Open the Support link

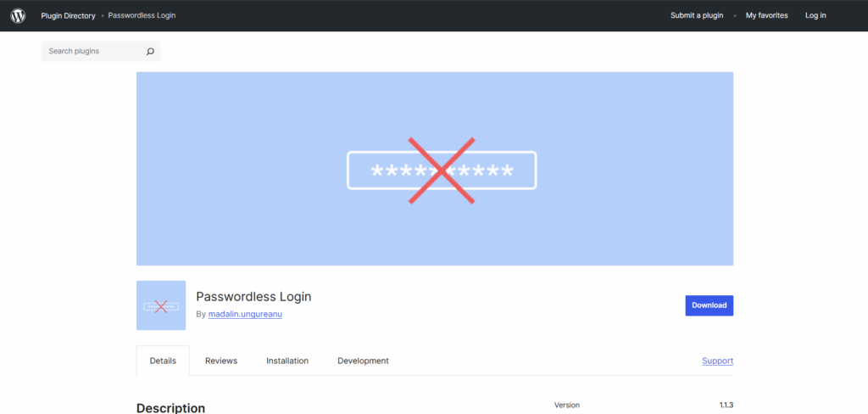coord(717,361)
